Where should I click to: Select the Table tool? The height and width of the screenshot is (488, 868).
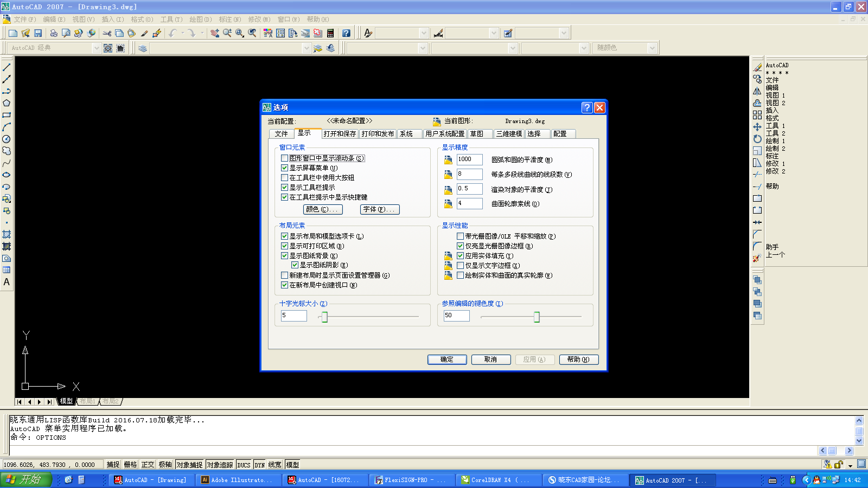pyautogui.click(x=7, y=270)
